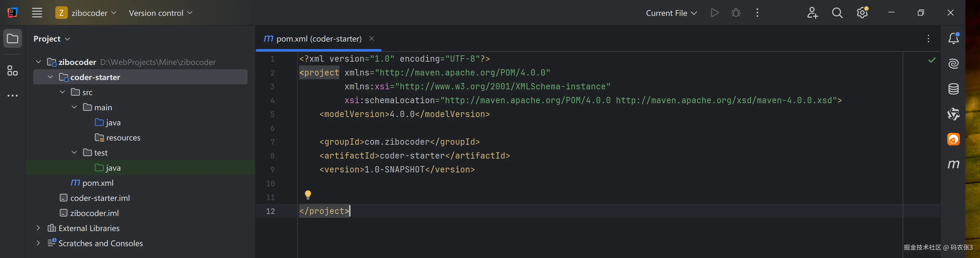
Task: Open the Structure tool window
Action: [x=13, y=70]
